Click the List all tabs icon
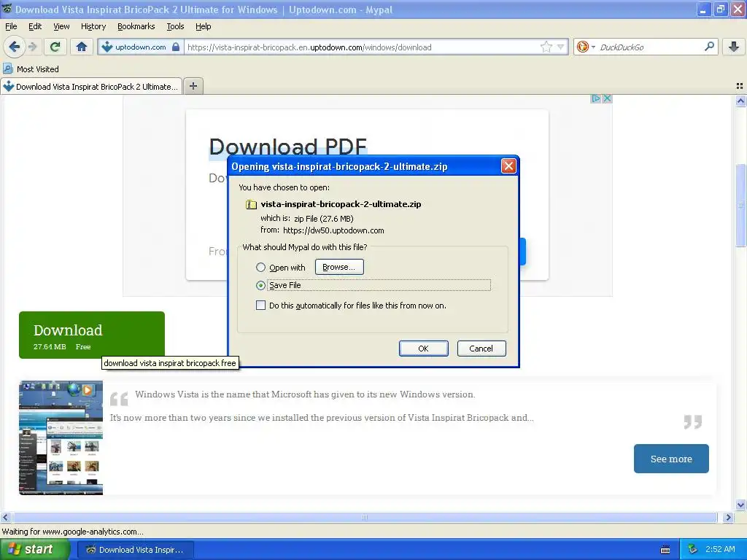The image size is (747, 560). tap(740, 86)
